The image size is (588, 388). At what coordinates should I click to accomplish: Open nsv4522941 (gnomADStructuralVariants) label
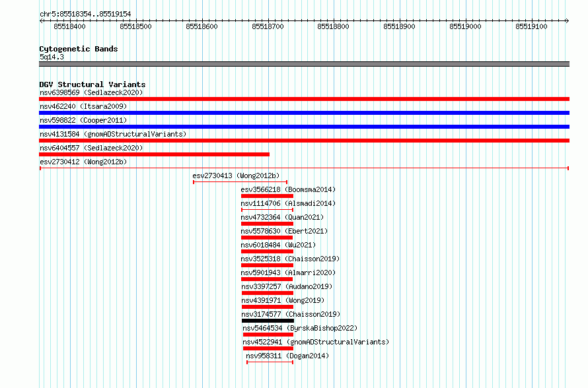point(316,342)
